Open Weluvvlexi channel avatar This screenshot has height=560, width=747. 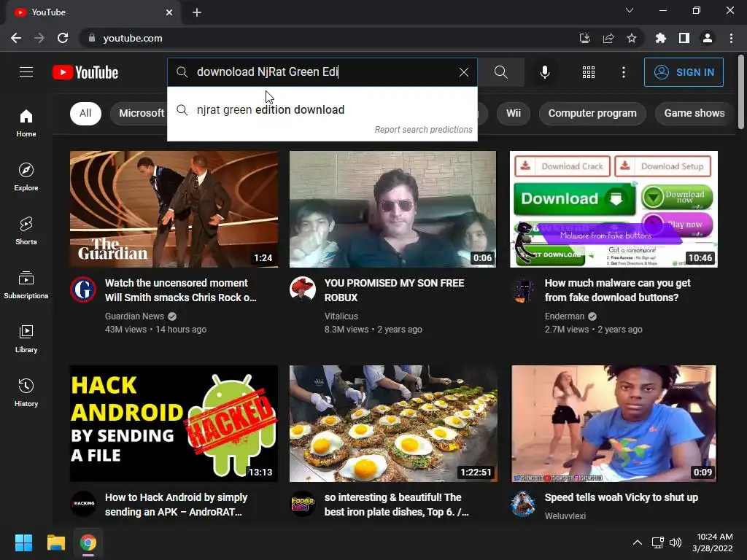523,504
